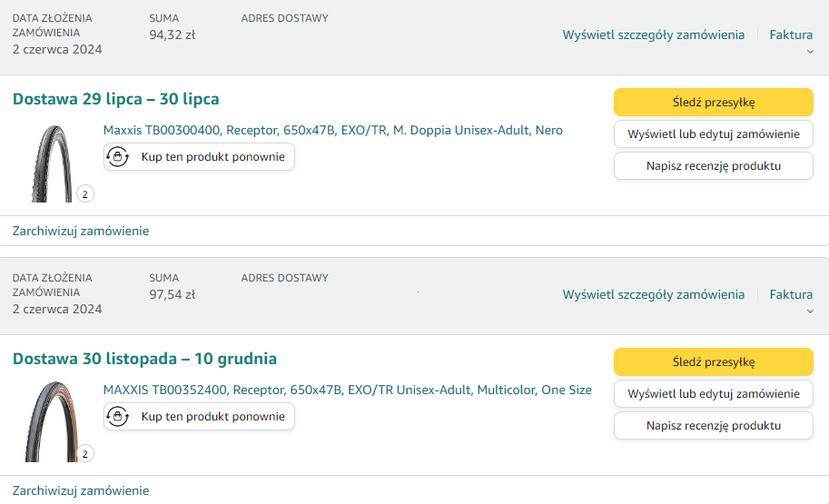Archive the second order

81,490
